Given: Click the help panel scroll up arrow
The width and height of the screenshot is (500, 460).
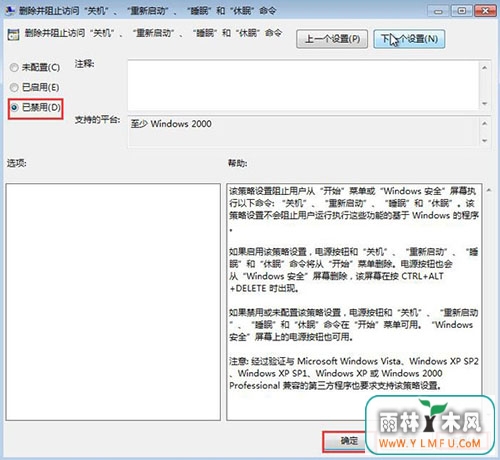Looking at the screenshot, I should coord(489,190).
